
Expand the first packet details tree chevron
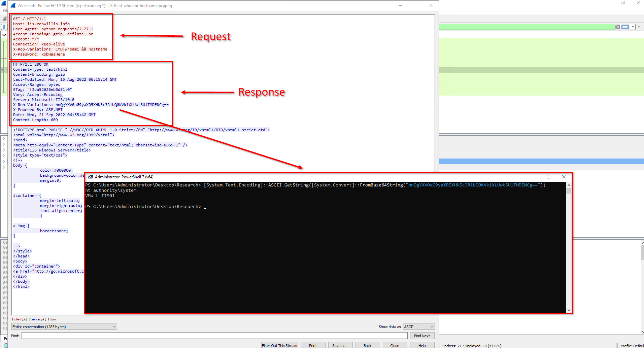[x=4, y=138]
